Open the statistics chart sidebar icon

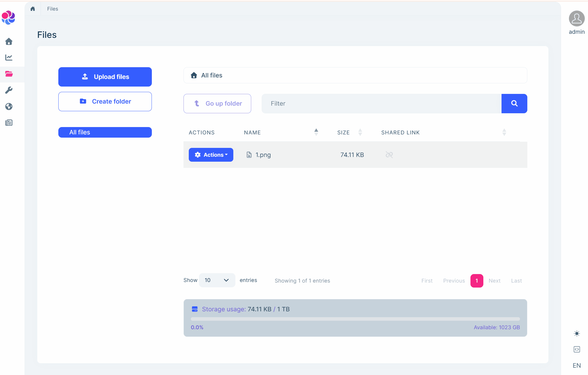9,58
